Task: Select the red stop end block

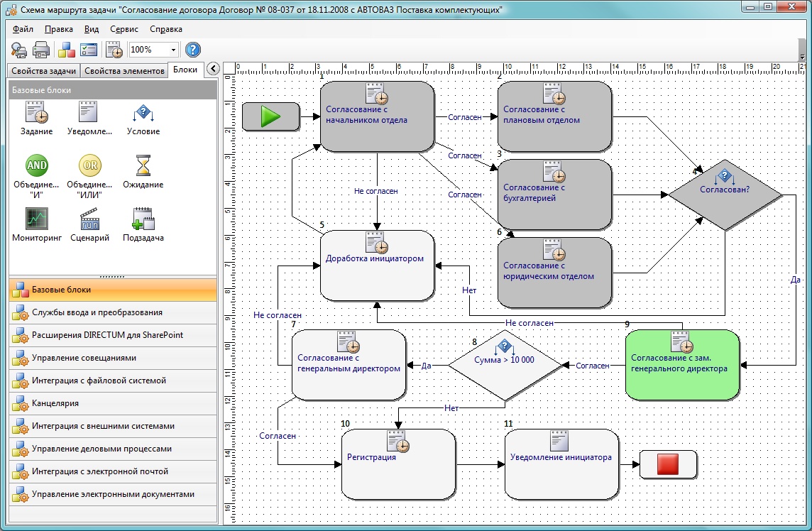Action: (x=668, y=464)
